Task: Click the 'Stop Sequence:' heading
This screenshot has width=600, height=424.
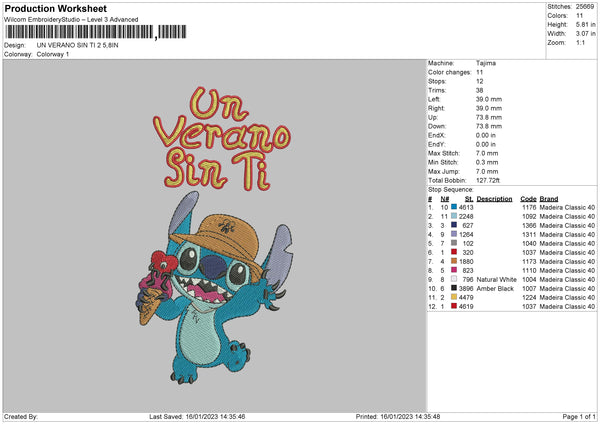Action: pyautogui.click(x=451, y=190)
